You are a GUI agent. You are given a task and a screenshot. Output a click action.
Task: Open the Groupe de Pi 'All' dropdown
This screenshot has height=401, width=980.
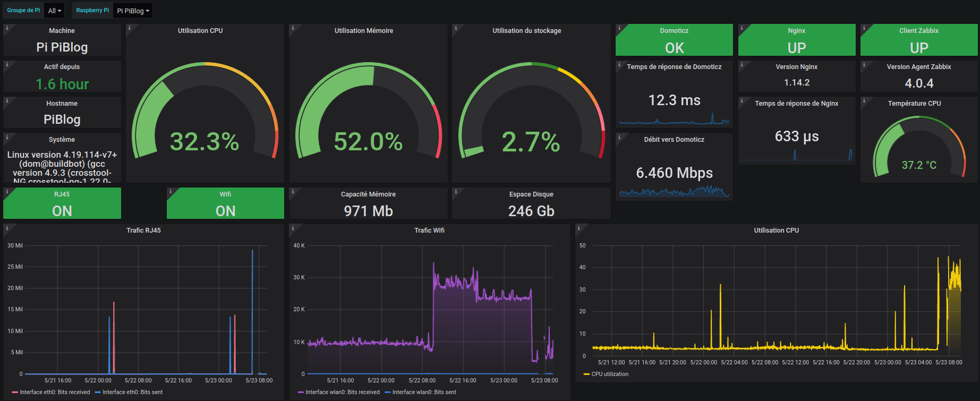55,11
